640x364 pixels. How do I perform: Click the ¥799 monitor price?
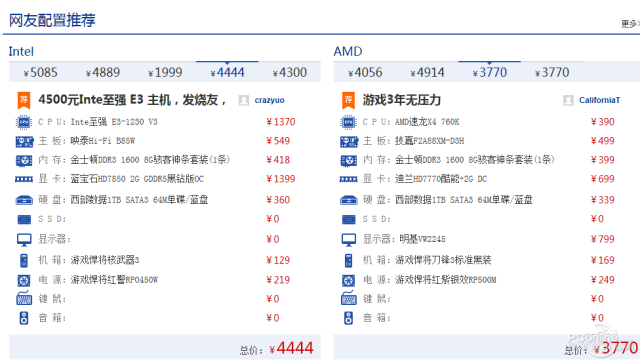(x=602, y=239)
